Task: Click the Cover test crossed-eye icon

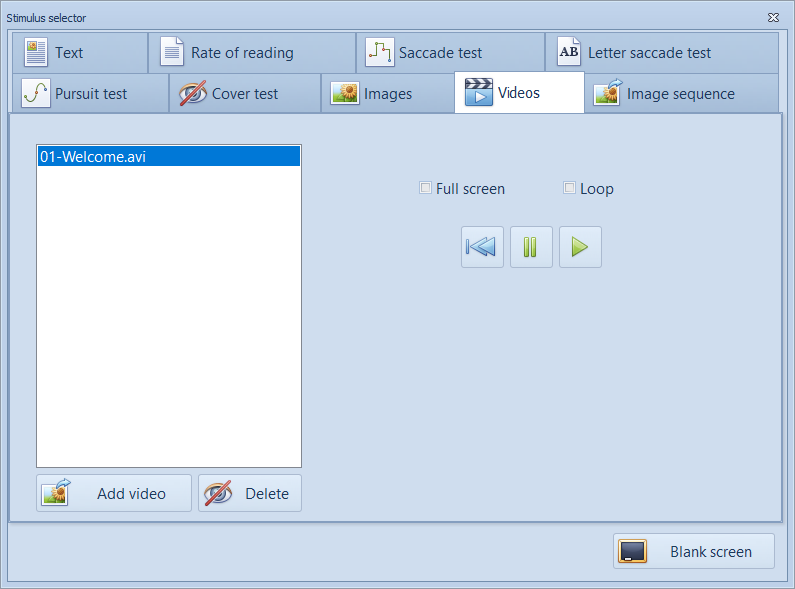Action: (192, 94)
